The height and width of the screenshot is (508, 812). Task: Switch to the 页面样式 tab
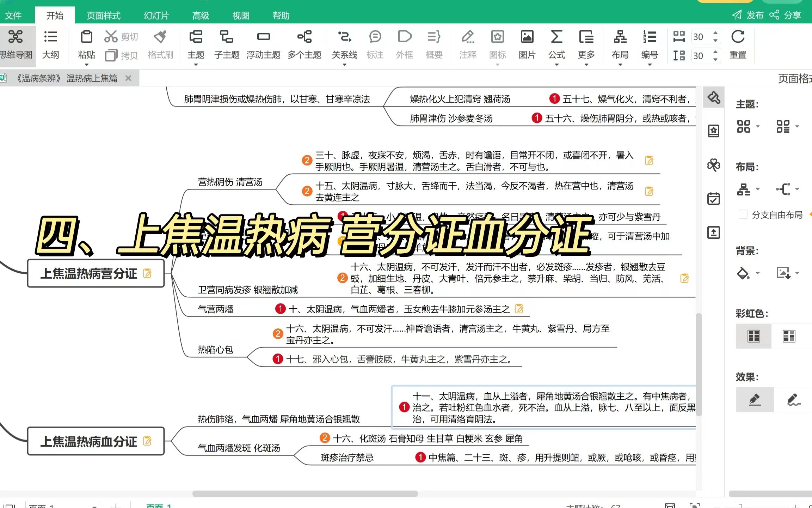[103, 16]
